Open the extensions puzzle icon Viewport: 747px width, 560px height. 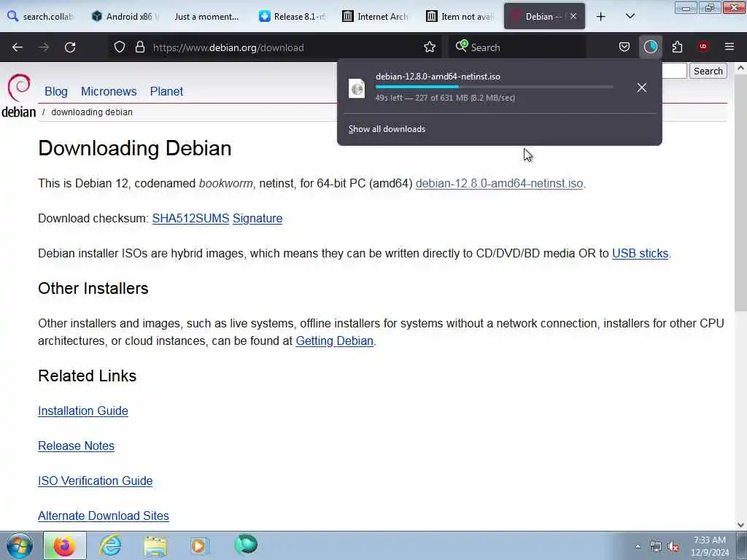[677, 47]
